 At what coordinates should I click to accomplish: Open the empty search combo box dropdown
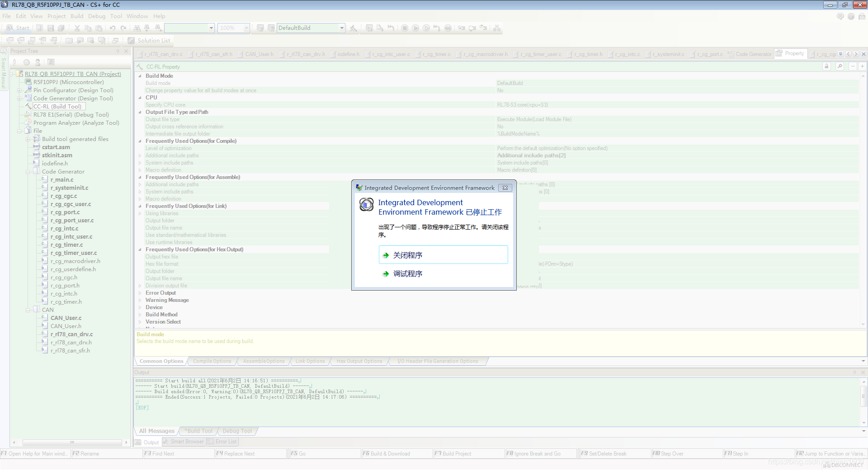click(x=211, y=28)
